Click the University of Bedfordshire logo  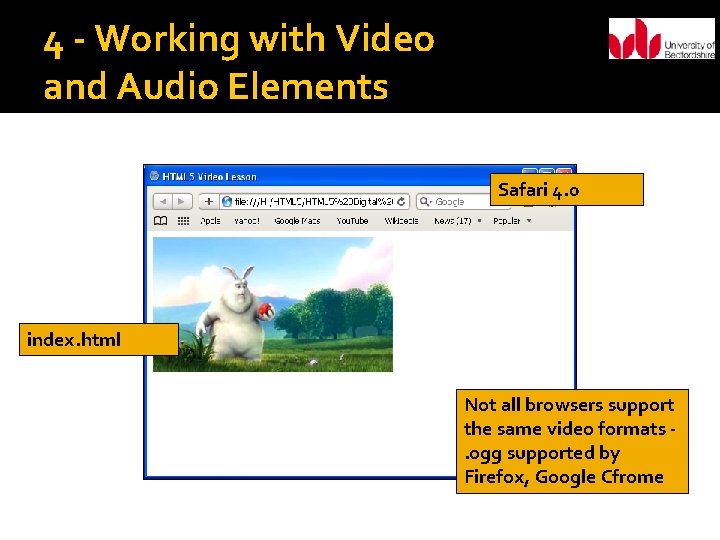coord(662,39)
